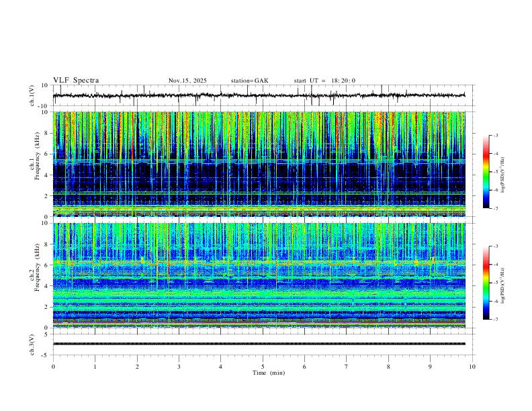Click time axis tick label "9"
532x411 pixels.
430,367
